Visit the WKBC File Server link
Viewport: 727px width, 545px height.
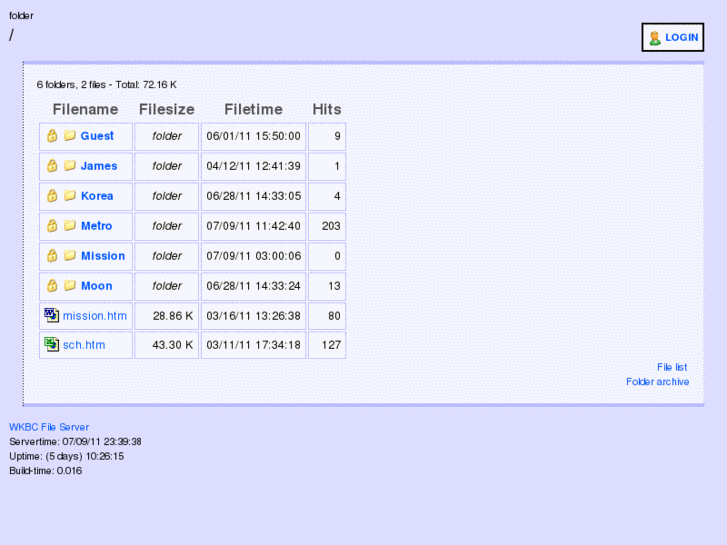pos(49,427)
